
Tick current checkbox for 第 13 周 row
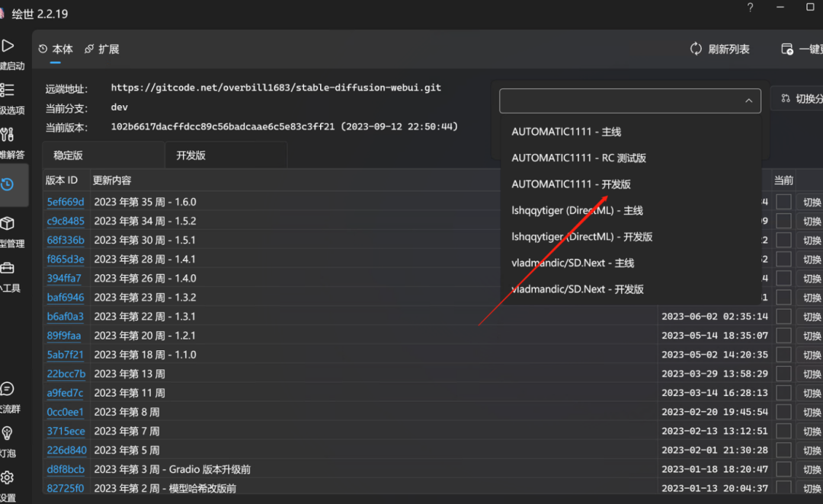(x=783, y=374)
